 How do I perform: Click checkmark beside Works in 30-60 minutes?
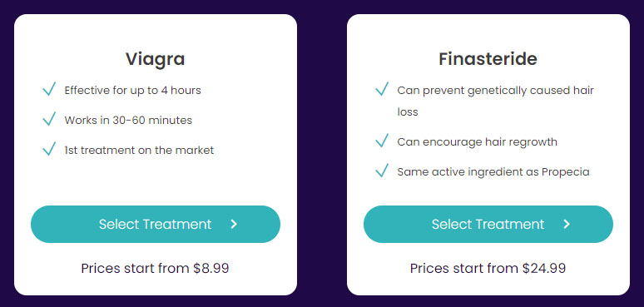[x=49, y=119]
